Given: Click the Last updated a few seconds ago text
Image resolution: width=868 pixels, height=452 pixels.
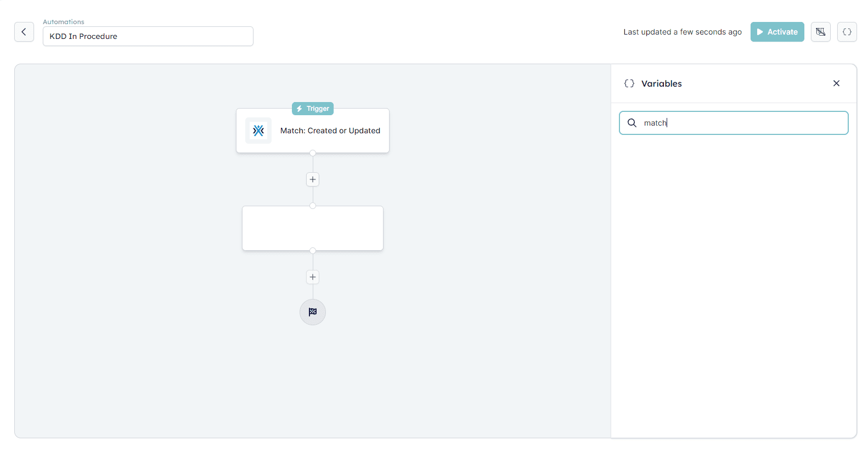Looking at the screenshot, I should point(683,32).
